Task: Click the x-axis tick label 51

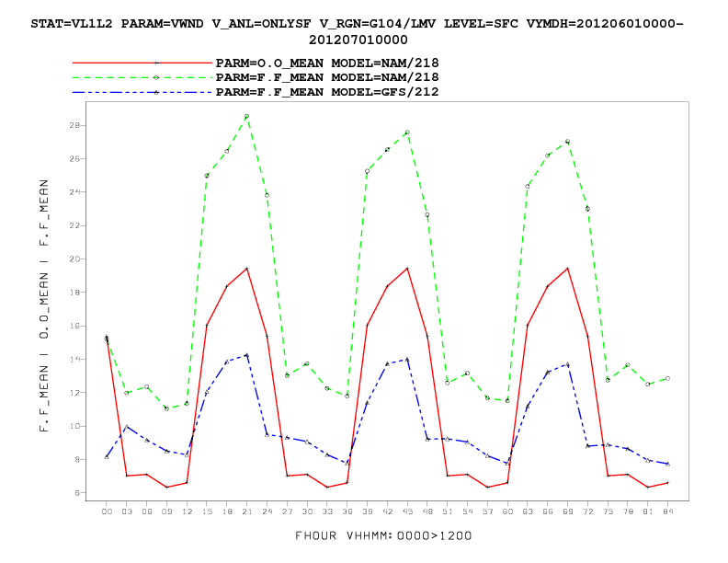Action: click(x=448, y=511)
